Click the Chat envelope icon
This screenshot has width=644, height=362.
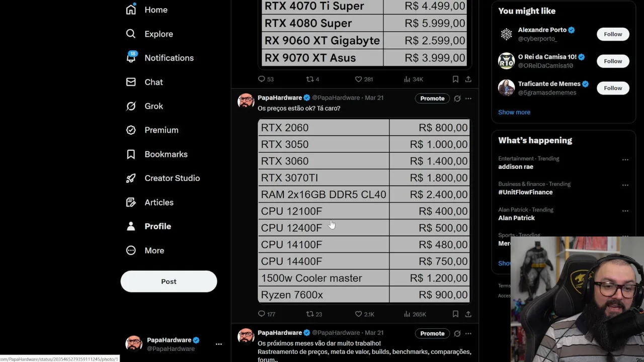click(x=131, y=82)
